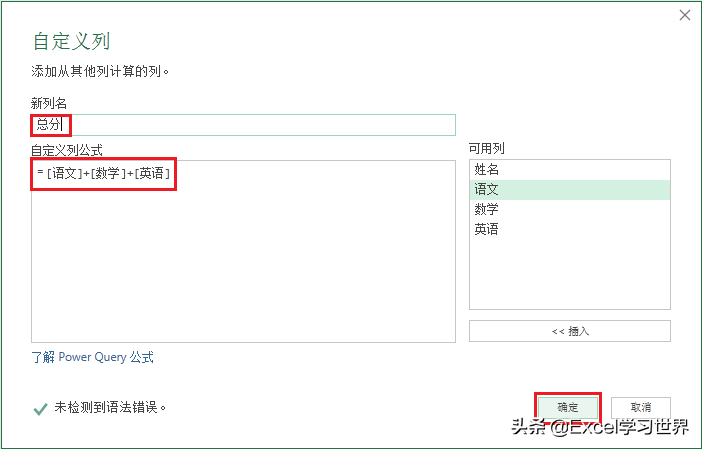This screenshot has height=449, width=702.
Task: Select 英语 in the available columns list
Action: [x=569, y=229]
